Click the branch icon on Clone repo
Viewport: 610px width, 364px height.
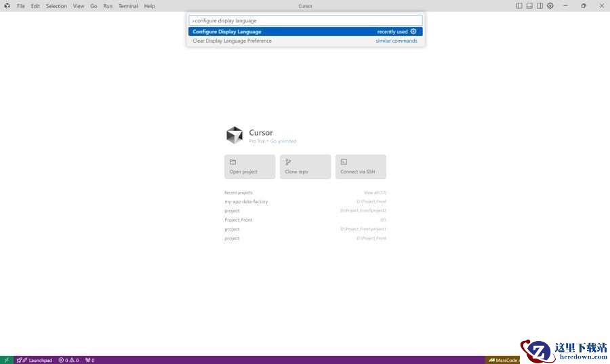[x=288, y=162]
